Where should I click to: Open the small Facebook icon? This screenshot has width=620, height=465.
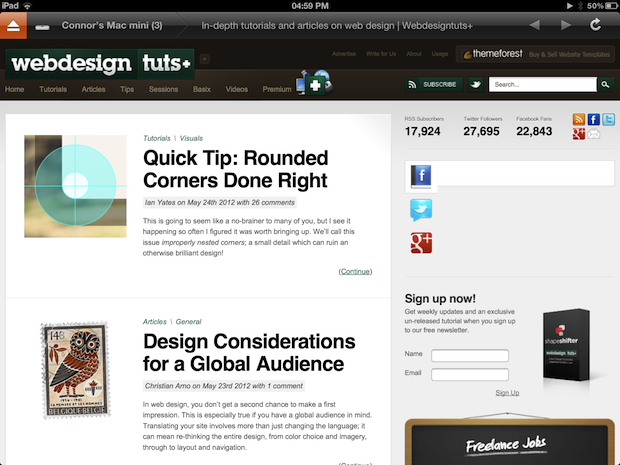(594, 119)
